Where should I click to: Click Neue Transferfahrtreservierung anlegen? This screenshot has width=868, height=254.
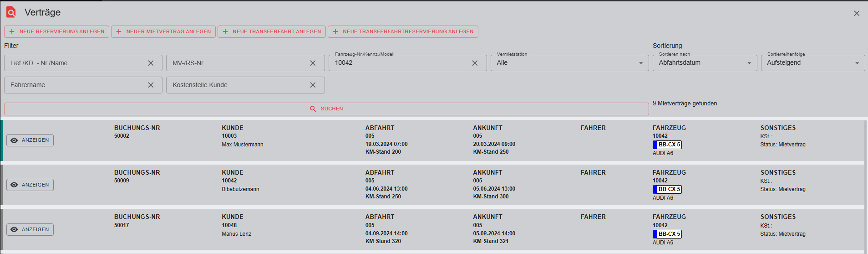tap(403, 31)
